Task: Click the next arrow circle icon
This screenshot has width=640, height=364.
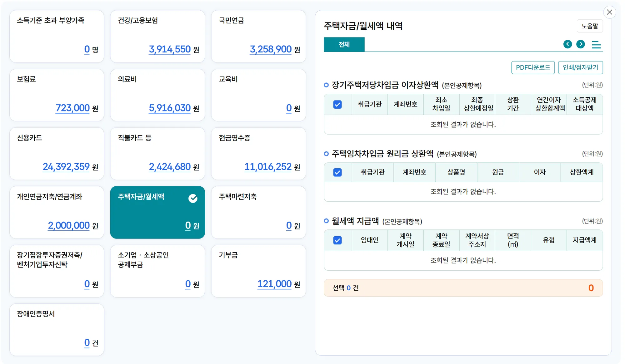Action: (x=581, y=44)
